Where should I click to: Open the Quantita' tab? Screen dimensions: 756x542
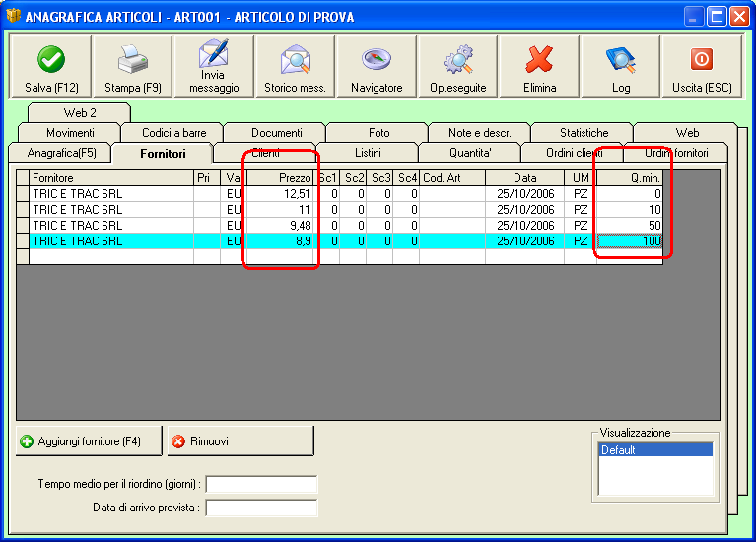click(x=470, y=153)
